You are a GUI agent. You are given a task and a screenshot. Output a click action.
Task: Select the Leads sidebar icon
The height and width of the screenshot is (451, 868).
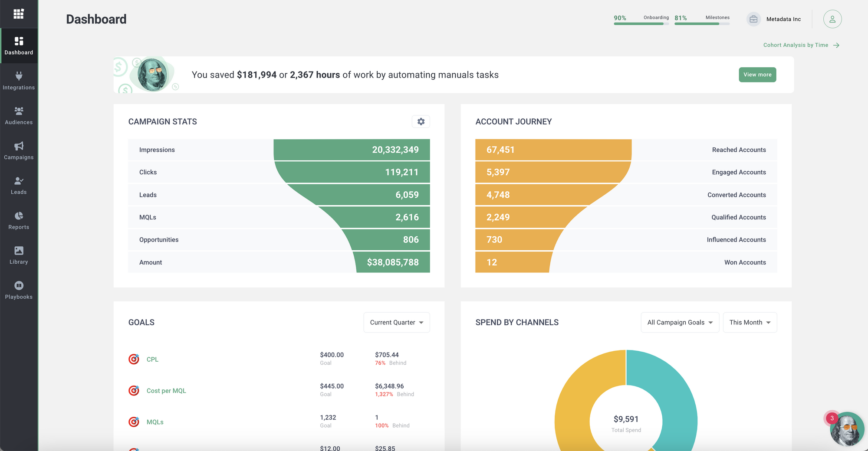point(19,181)
